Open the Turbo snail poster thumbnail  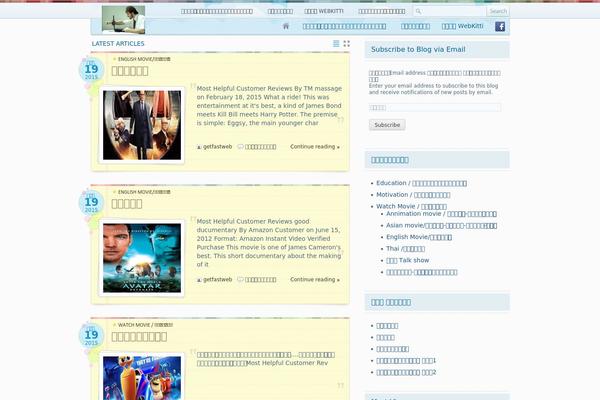(x=142, y=377)
